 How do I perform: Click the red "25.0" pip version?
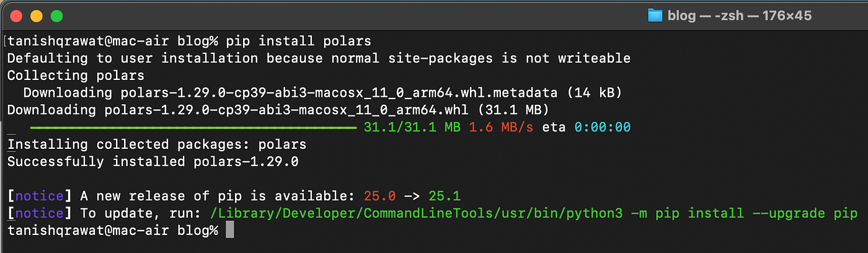(x=380, y=196)
